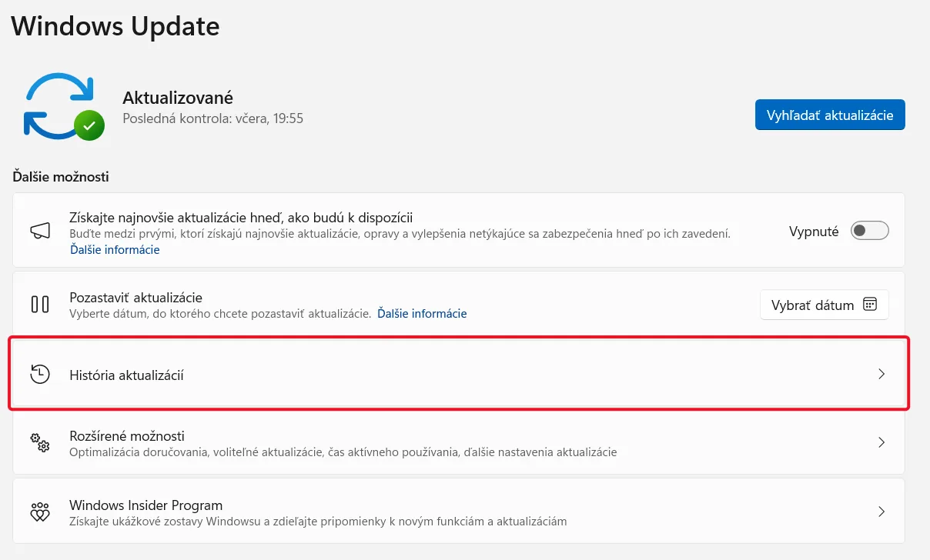The image size is (930, 560).
Task: Click the Pozastaviť aktualizácie title text
Action: coord(135,297)
